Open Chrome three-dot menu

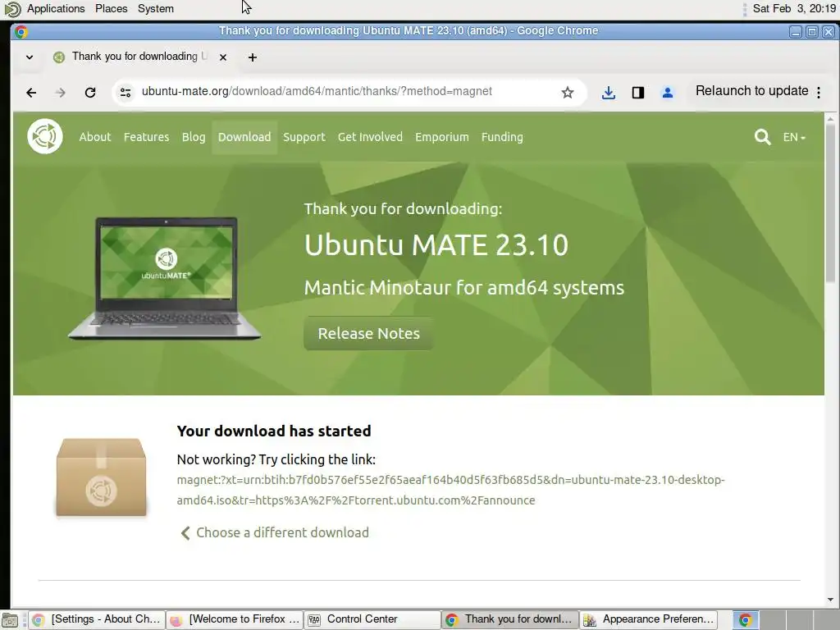819,92
